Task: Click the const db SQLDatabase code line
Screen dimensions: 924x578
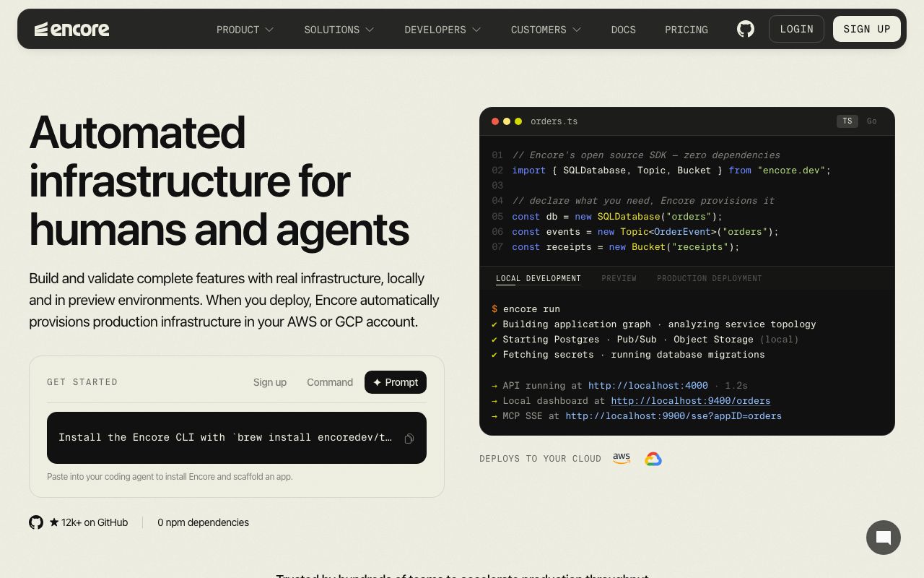Action: pos(617,217)
